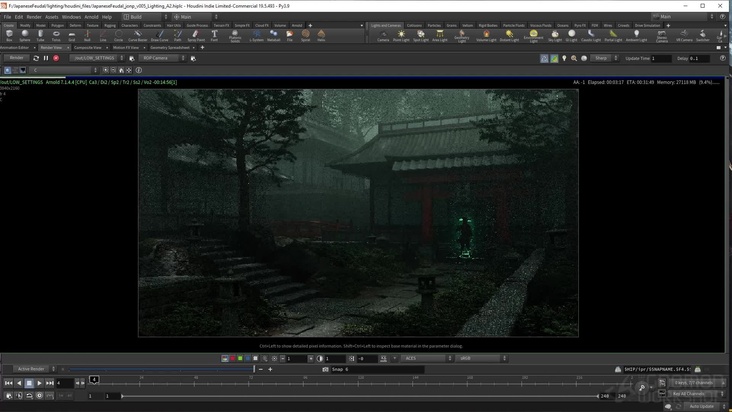Select the Helix shelf tool
732x412 pixels.
321,35
